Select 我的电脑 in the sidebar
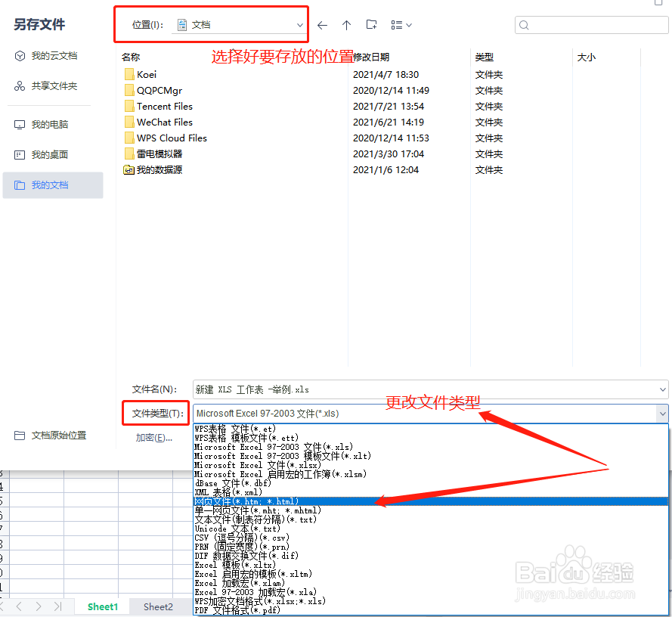 pos(51,124)
